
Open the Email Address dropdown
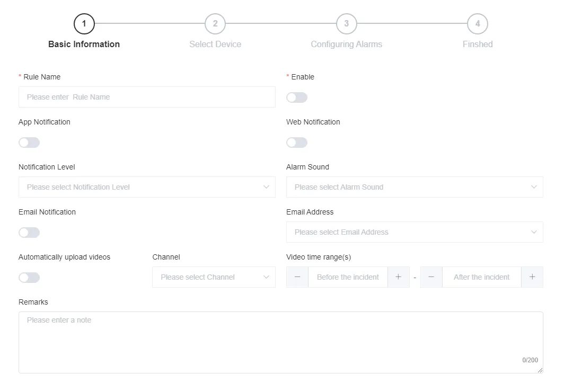415,231
